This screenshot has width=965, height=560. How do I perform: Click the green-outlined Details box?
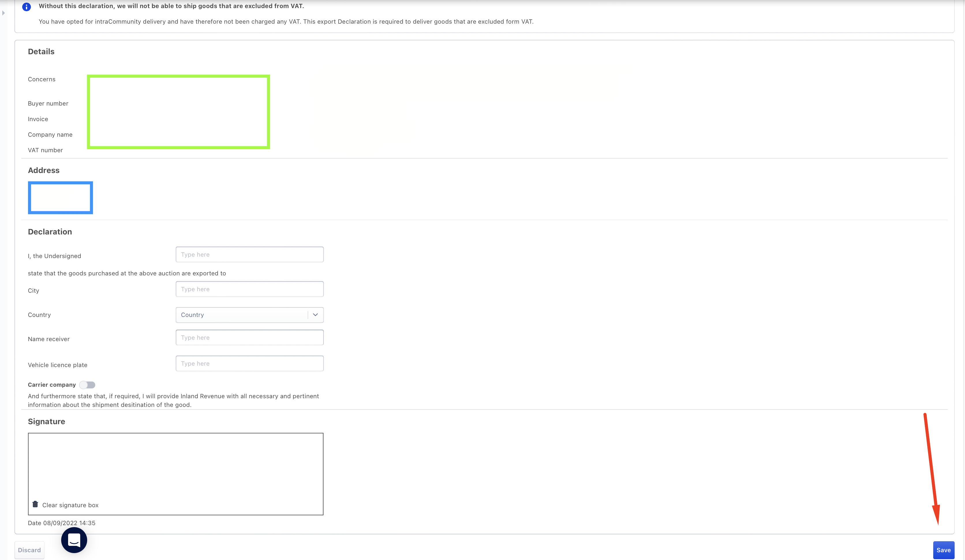(178, 112)
